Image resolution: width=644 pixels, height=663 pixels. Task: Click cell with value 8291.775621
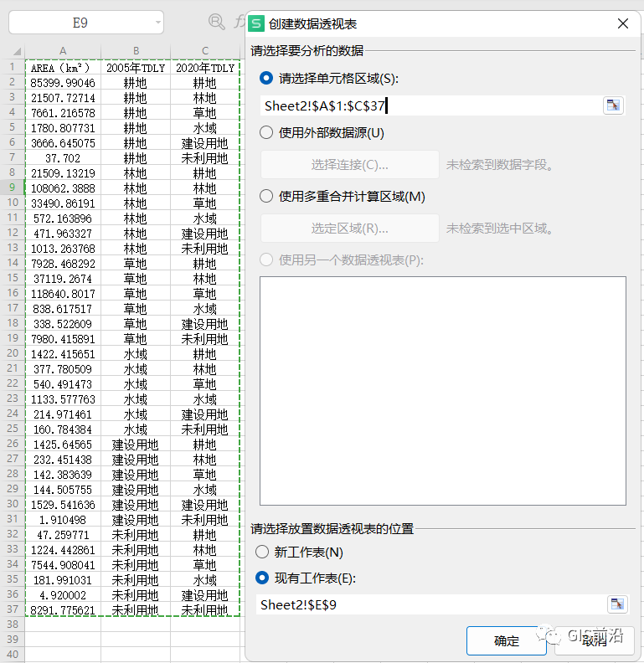pyautogui.click(x=63, y=610)
